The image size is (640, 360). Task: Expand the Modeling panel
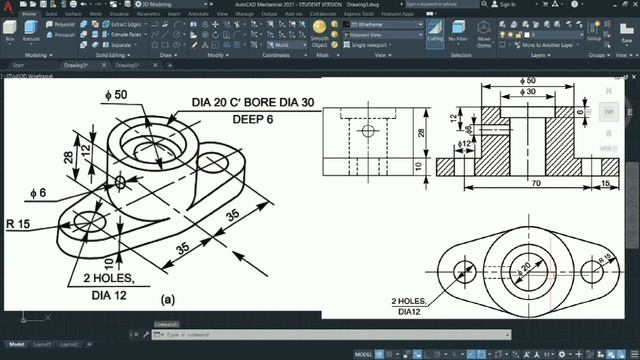[39, 55]
